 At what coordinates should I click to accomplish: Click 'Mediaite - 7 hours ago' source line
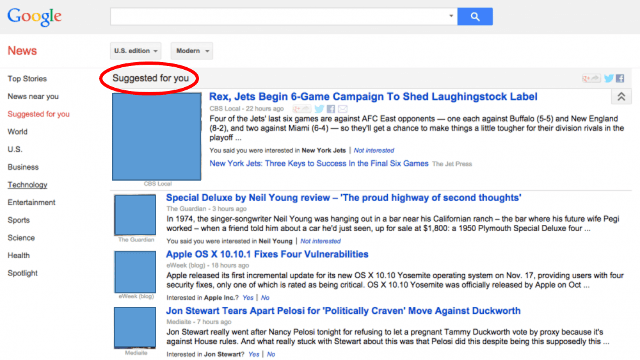tap(199, 322)
